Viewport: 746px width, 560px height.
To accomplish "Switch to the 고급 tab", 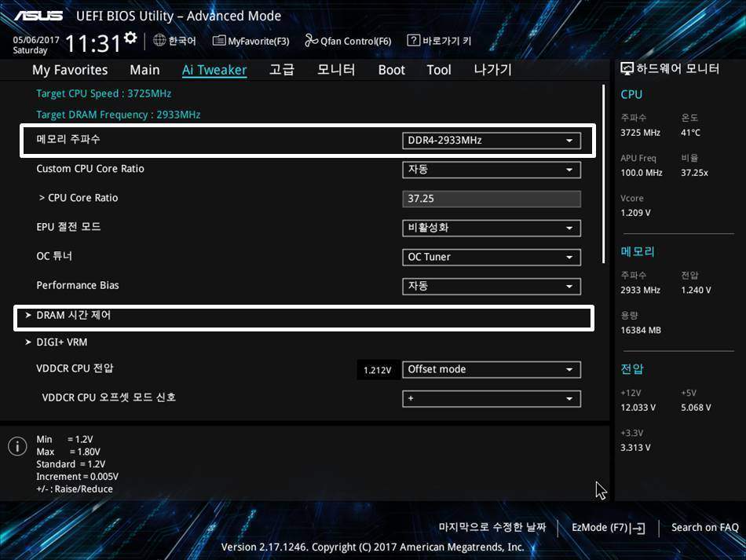I will [282, 70].
